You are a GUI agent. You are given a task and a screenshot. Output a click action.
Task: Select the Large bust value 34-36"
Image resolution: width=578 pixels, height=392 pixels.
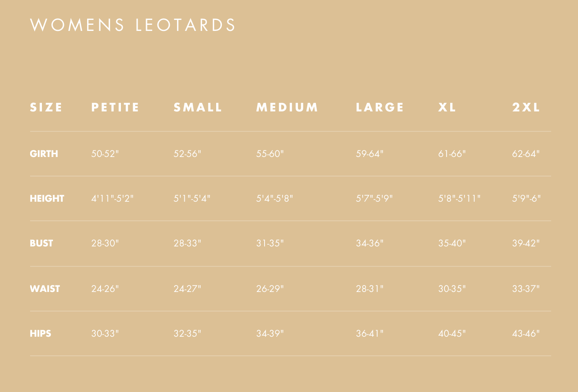(370, 243)
